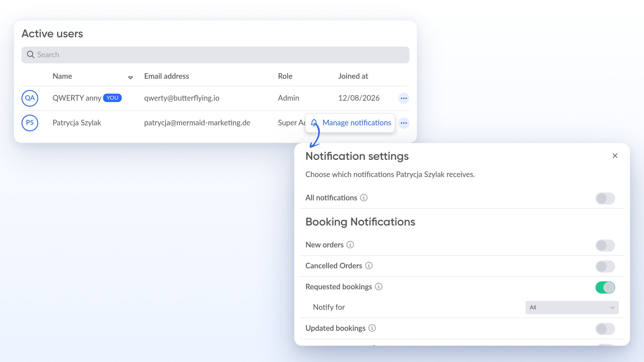The image size is (644, 362).
Task: Show info for Updated bookings
Action: (372, 328)
